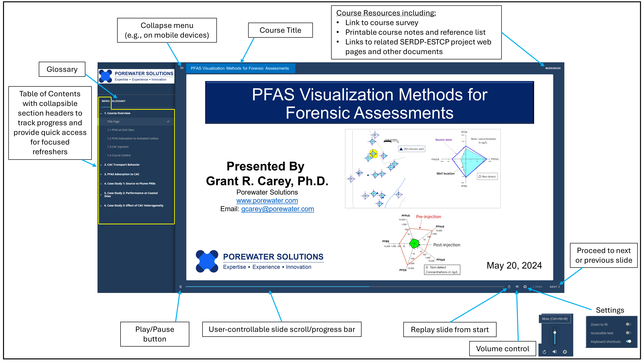Click the replay icon in the volume popup inset

tap(544, 352)
